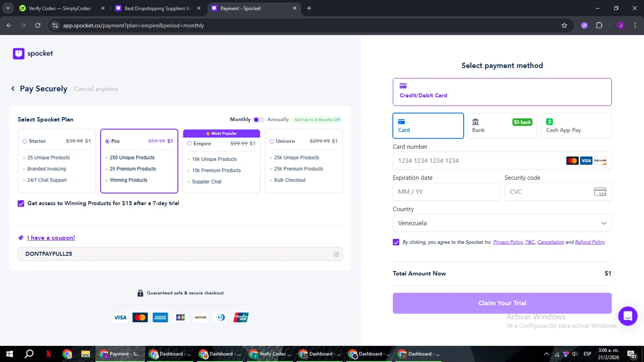Open the Cancellation link

pos(551,242)
